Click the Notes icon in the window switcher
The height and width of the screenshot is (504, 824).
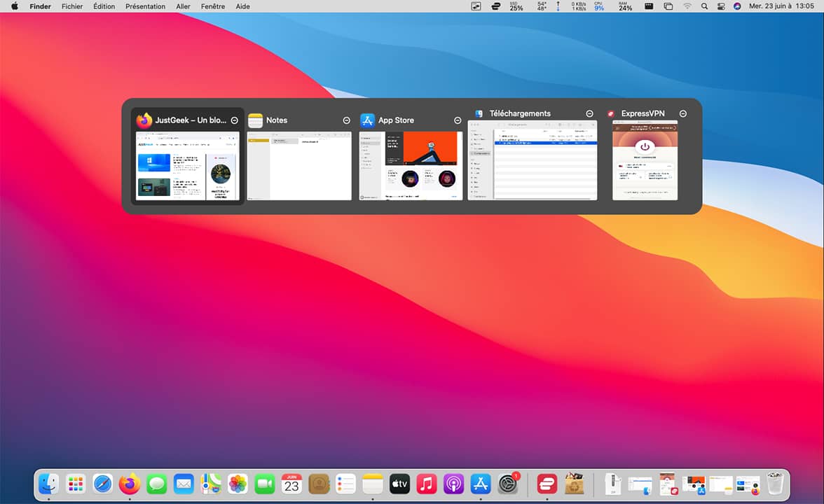click(255, 120)
